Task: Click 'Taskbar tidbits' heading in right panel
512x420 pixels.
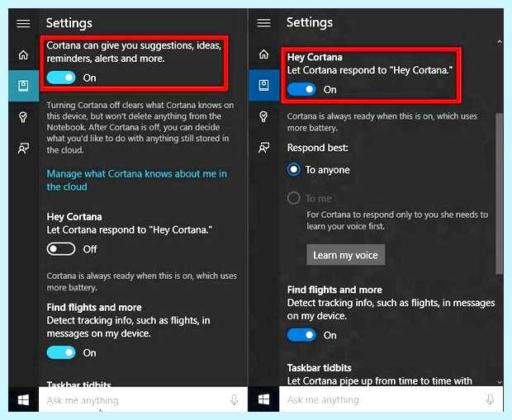Action: click(x=320, y=368)
